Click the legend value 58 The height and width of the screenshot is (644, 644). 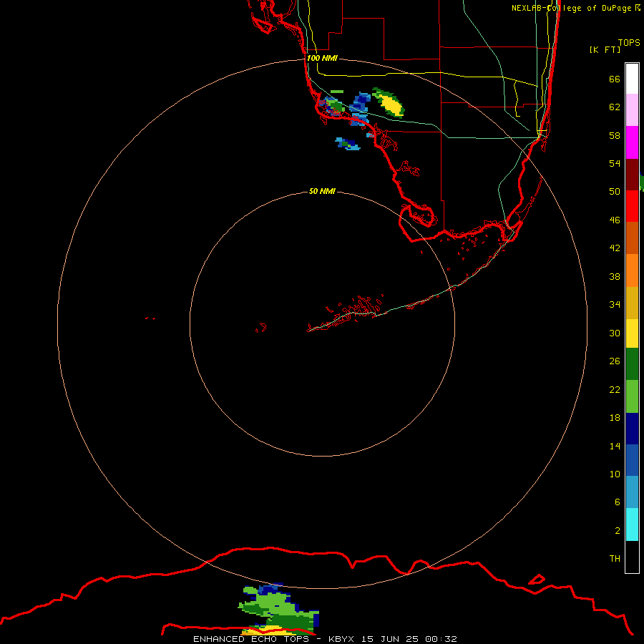(615, 135)
